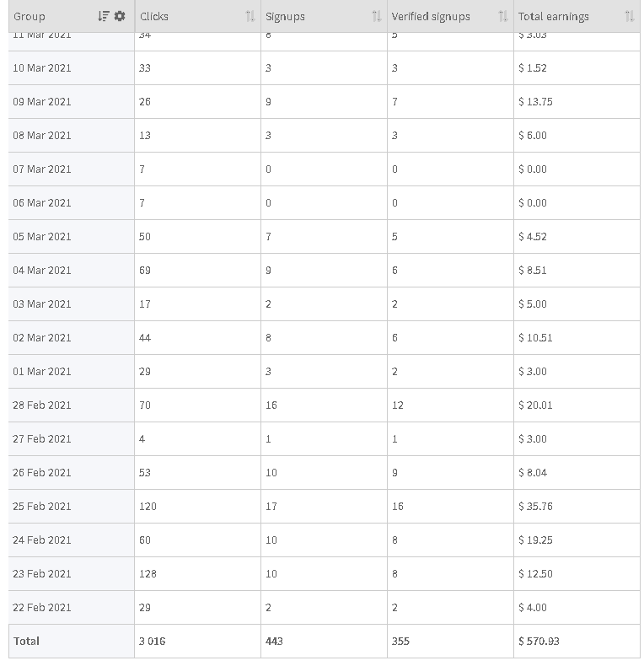Viewport: 644px width, 666px height.
Task: Click the $ 35.76 earnings cell
Action: pos(577,507)
